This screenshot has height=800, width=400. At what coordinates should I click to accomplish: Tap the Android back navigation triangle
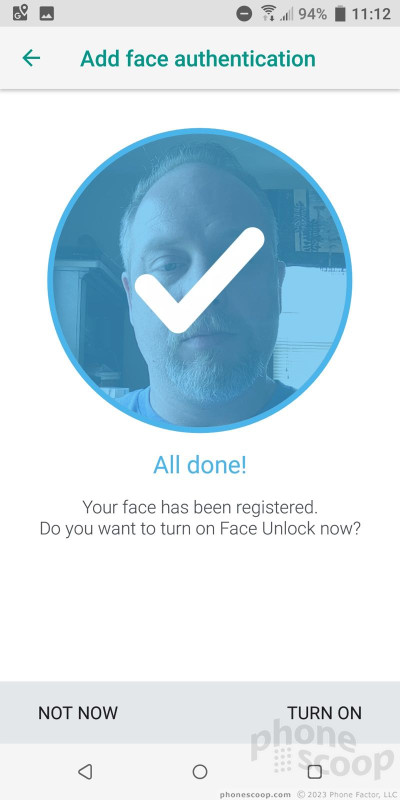85,771
